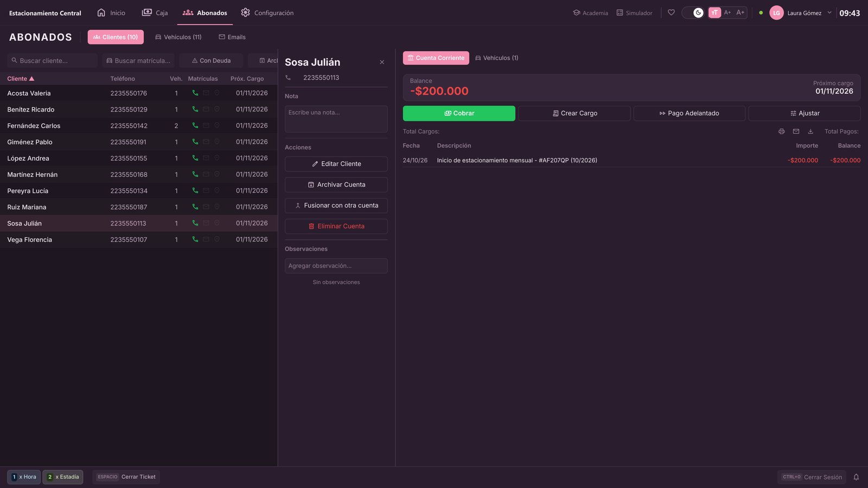
Task: Select the medium A+ text size
Action: tap(727, 12)
